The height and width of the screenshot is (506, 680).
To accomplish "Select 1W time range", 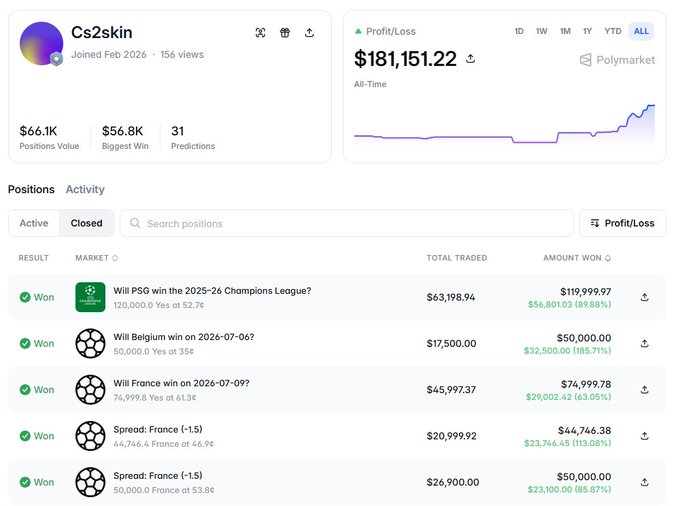I will pyautogui.click(x=541, y=31).
